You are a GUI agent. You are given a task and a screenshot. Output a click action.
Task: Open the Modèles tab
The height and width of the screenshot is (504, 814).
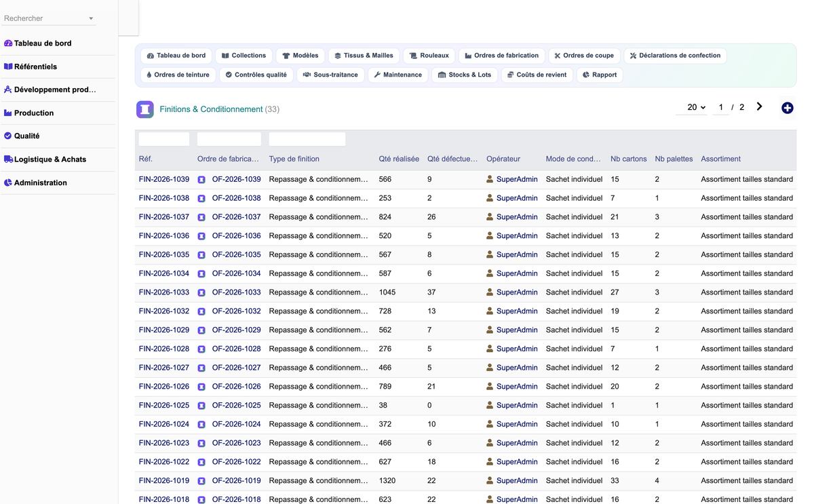click(301, 56)
